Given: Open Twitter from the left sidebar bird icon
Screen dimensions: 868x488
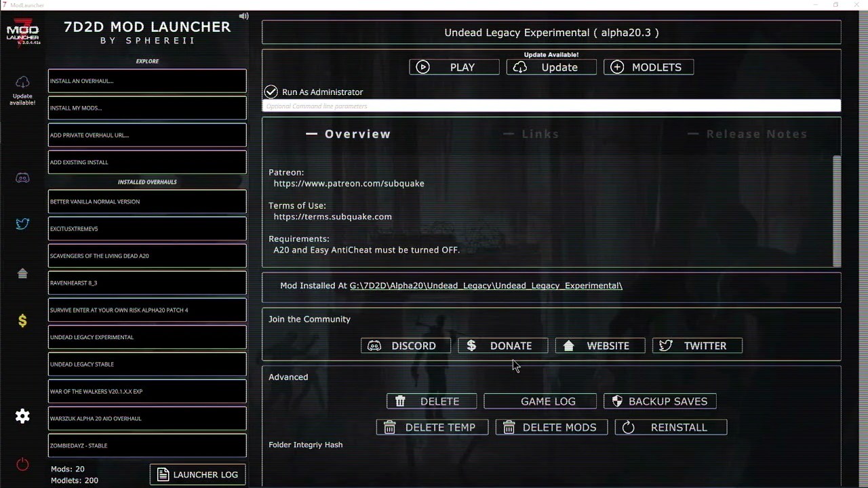Looking at the screenshot, I should (x=22, y=224).
